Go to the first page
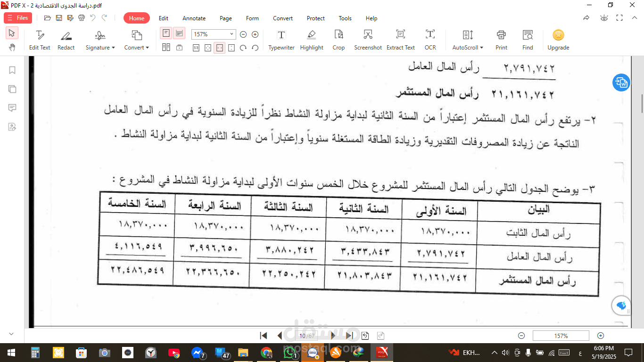The width and height of the screenshot is (644, 362). (x=264, y=336)
